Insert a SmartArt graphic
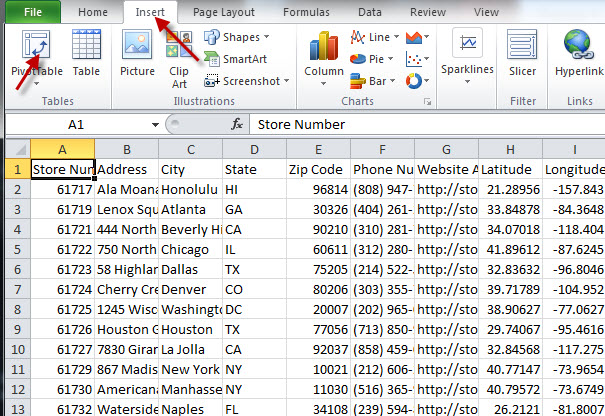 tap(236, 59)
